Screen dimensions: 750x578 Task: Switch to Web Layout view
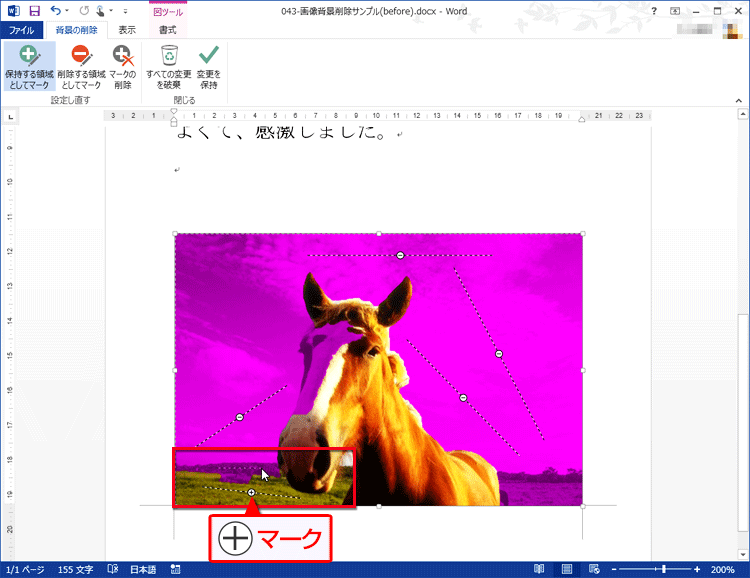(x=594, y=569)
